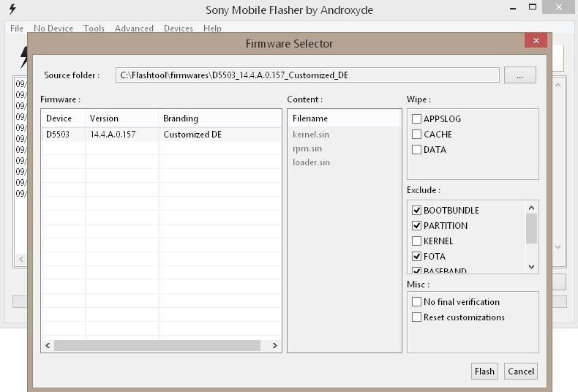Sort by the Version column header
This screenshot has width=578, height=392.
click(122, 118)
